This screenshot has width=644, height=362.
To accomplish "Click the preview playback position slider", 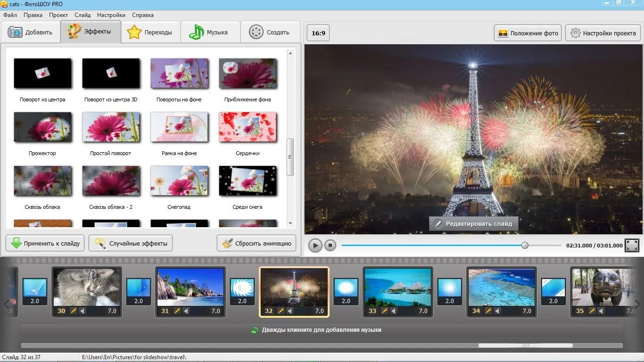I will click(x=525, y=245).
